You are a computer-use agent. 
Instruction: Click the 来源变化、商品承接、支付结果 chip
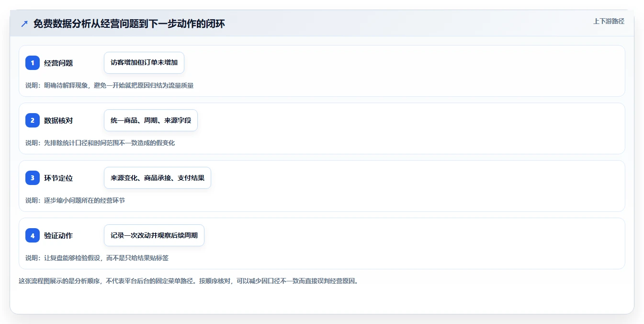pos(158,178)
